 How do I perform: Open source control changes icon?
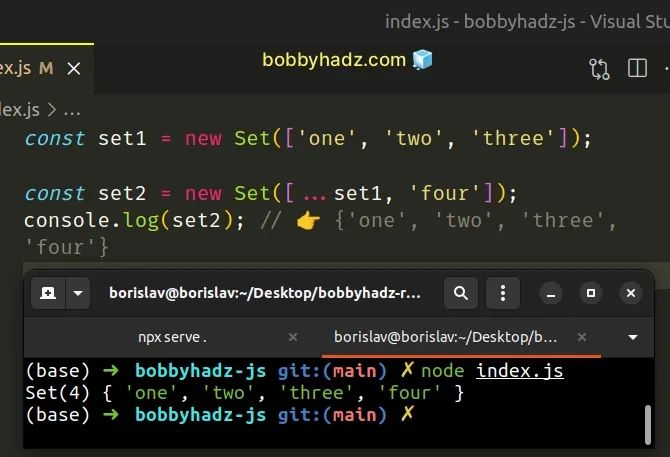(599, 69)
